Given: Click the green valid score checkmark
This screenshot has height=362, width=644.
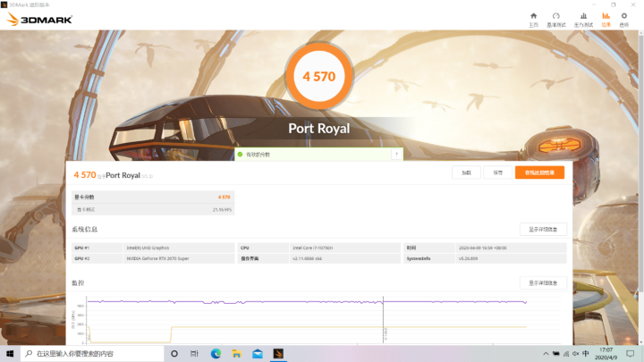Looking at the screenshot, I should 240,155.
